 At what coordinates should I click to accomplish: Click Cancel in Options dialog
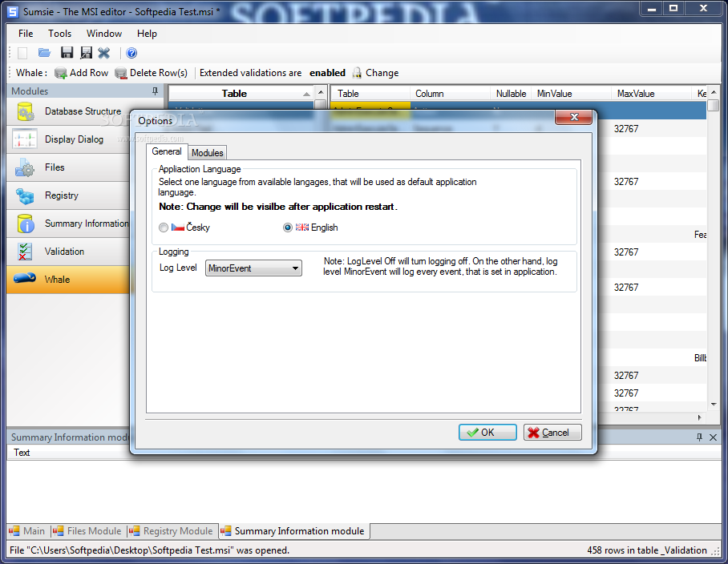(x=552, y=433)
